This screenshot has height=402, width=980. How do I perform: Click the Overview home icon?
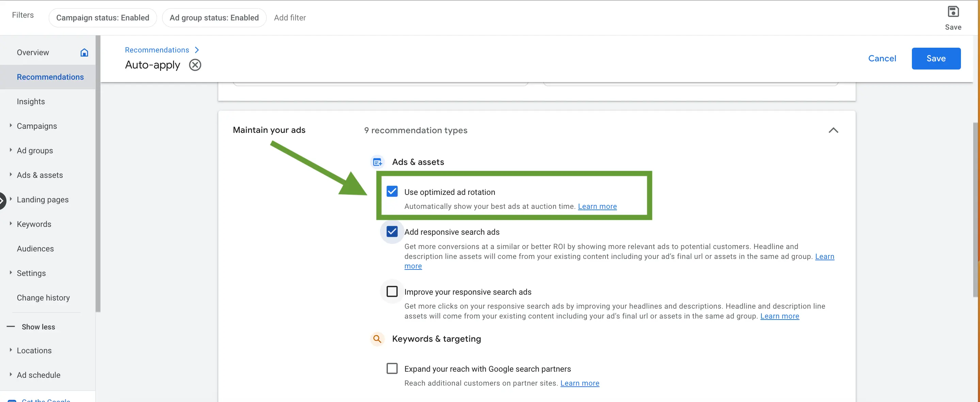pyautogui.click(x=84, y=52)
